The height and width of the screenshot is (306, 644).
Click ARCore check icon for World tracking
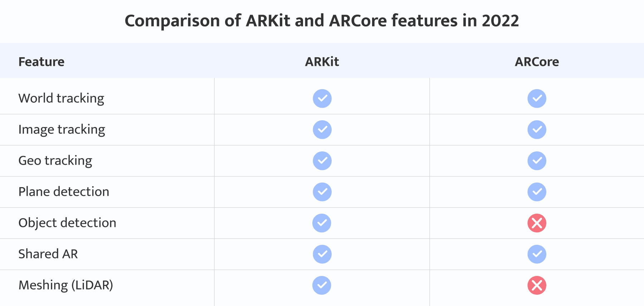(x=537, y=98)
